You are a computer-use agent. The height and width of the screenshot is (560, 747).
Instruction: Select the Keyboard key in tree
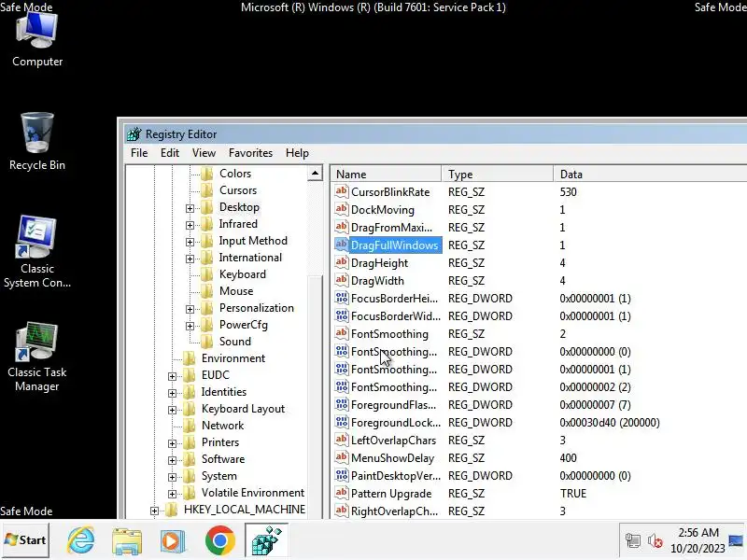click(243, 274)
